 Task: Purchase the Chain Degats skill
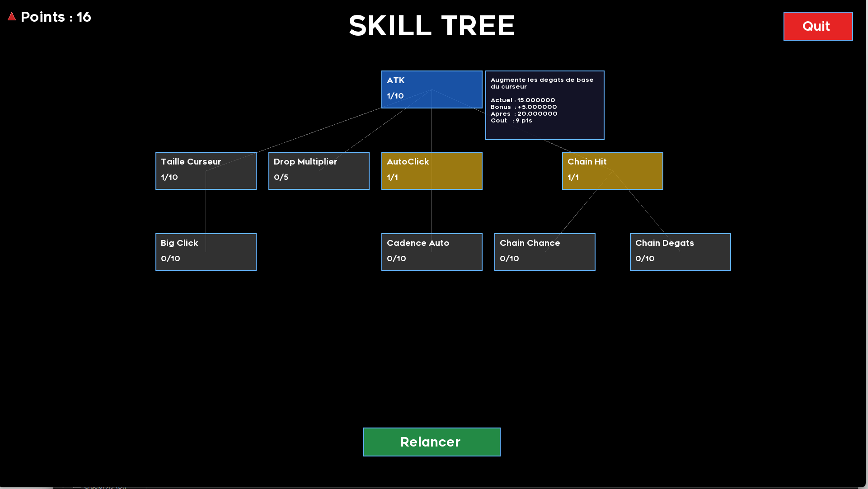(x=680, y=252)
